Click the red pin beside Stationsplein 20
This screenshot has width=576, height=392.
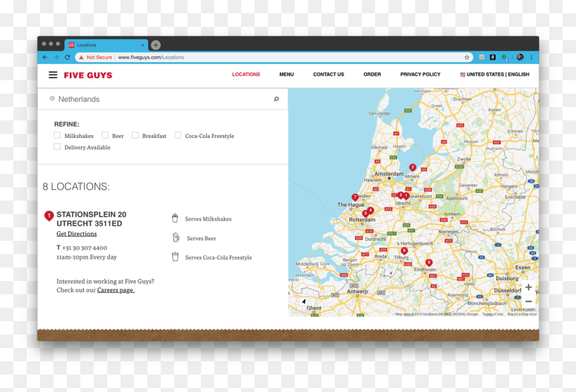[49, 216]
